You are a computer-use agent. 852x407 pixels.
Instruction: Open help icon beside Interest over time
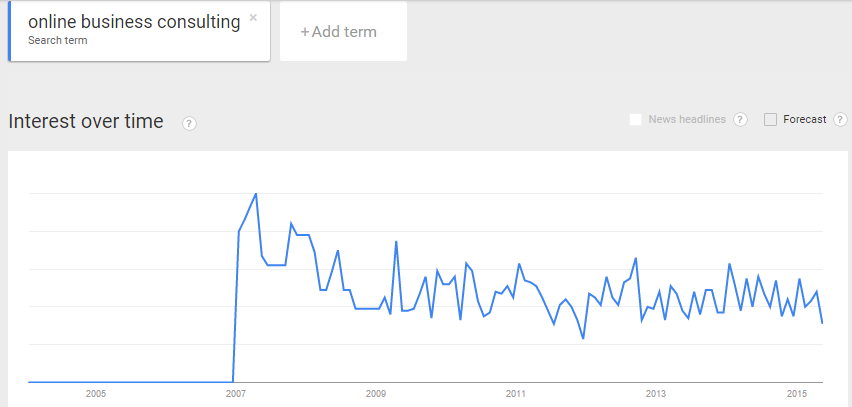[x=189, y=123]
